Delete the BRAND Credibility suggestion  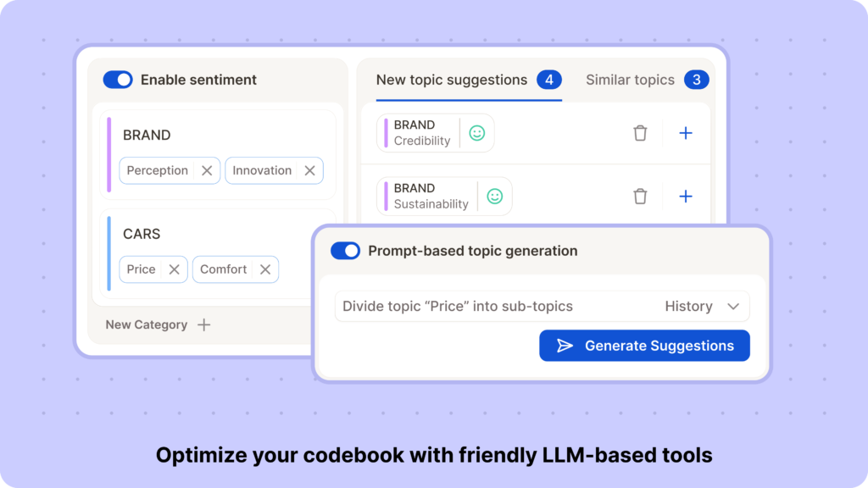(640, 133)
